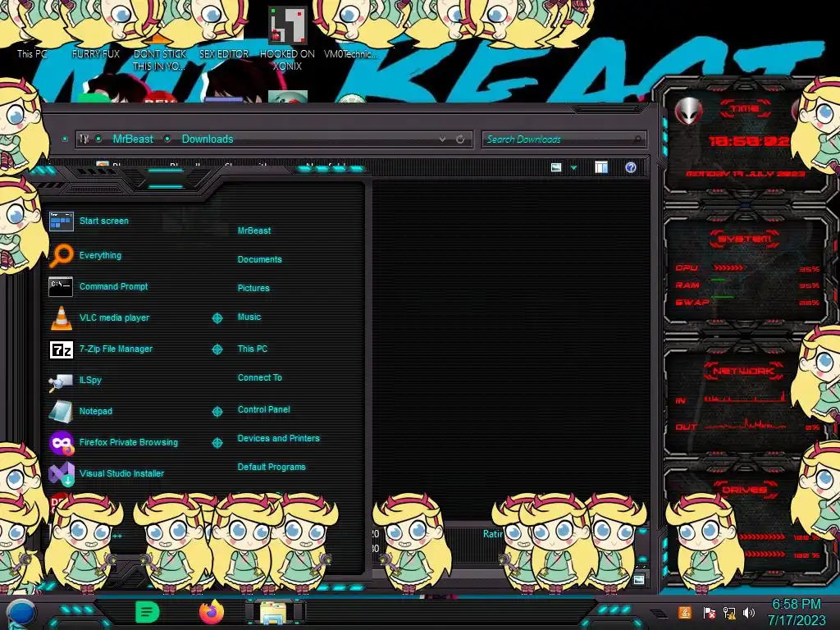This screenshot has height=630, width=840.
Task: Click Start orb button on taskbar
Action: pyautogui.click(x=21, y=614)
